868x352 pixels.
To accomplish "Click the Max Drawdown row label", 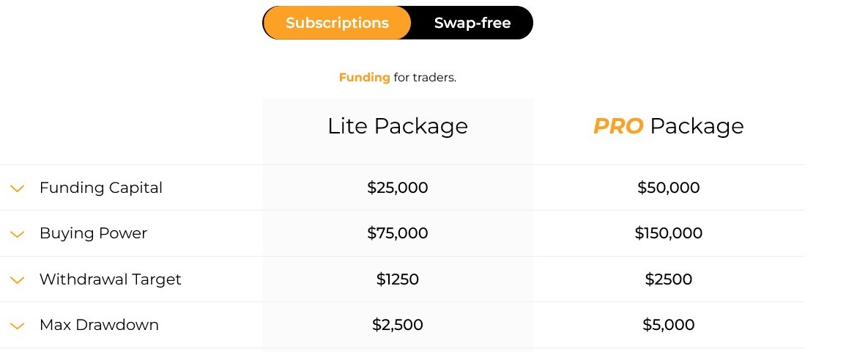I will coord(99,324).
